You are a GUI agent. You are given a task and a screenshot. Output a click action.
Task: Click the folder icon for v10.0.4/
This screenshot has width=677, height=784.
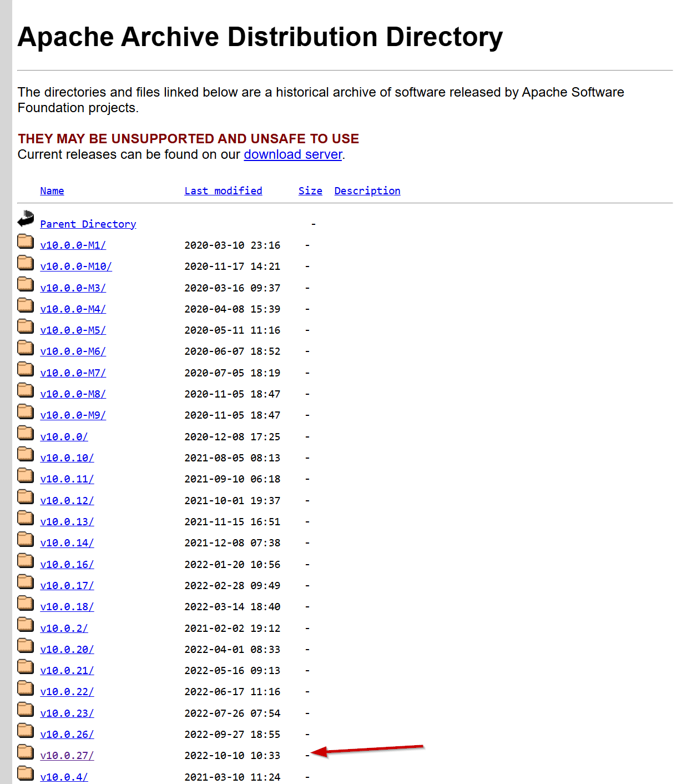pos(26,773)
